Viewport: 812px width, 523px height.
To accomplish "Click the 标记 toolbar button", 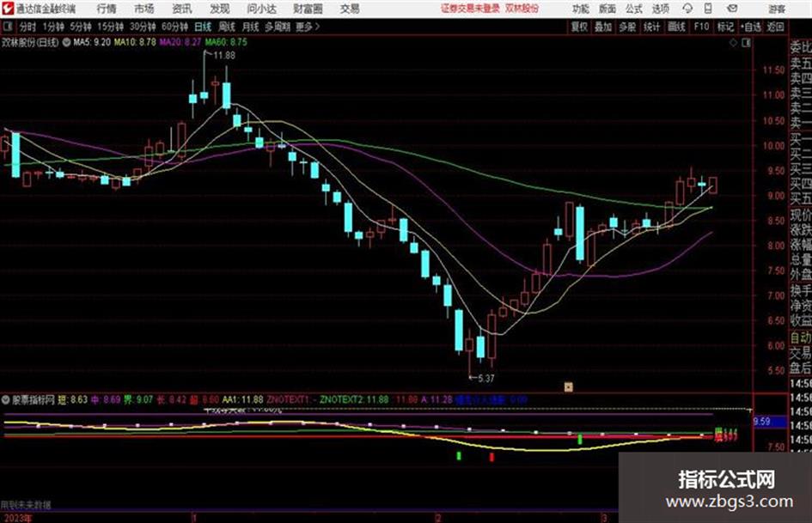I will [x=725, y=27].
